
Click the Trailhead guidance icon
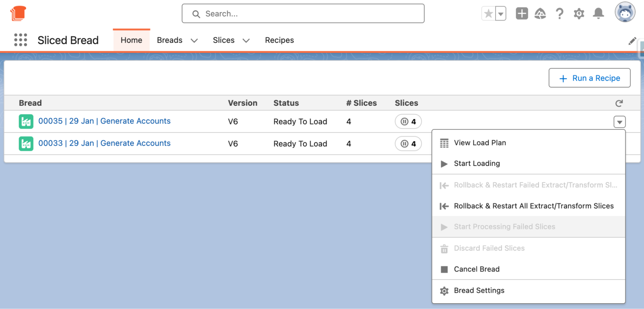point(540,14)
